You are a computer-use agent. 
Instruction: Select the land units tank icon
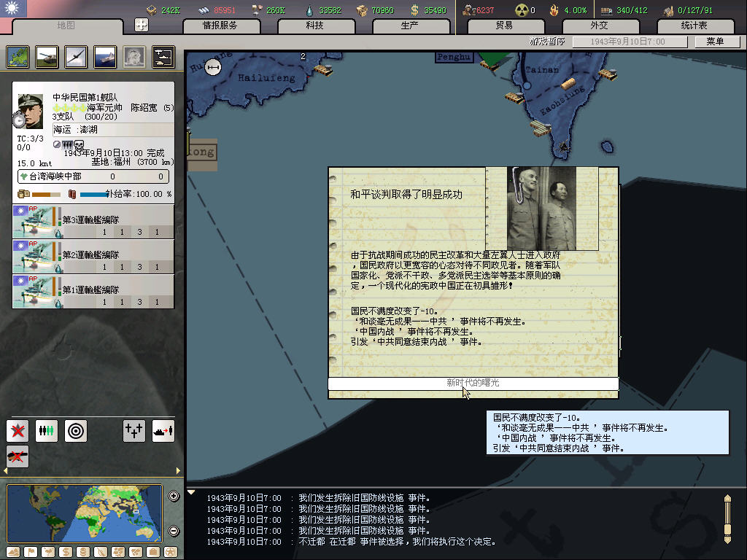click(47, 57)
